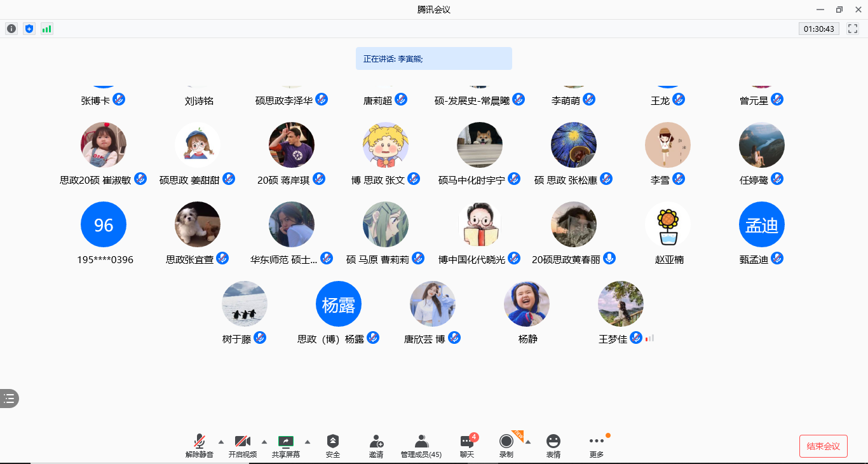Click the meeting info icon

point(11,29)
